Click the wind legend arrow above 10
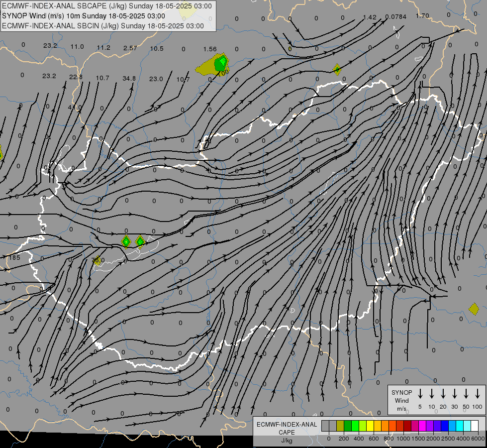This screenshot has height=448, width=487. (x=431, y=394)
